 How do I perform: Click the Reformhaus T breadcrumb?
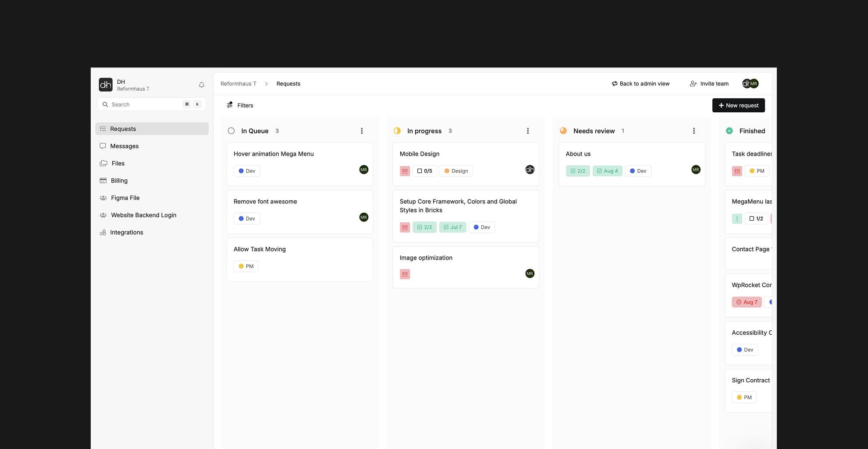tap(238, 83)
